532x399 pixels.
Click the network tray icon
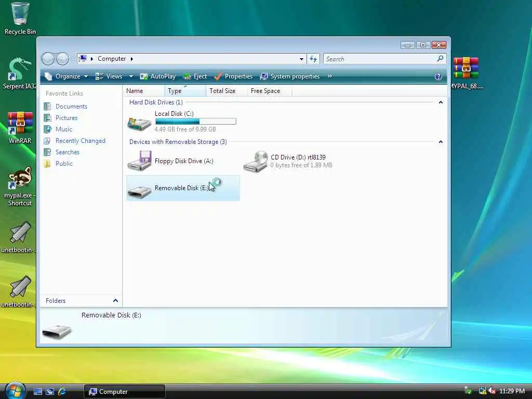[x=482, y=391]
